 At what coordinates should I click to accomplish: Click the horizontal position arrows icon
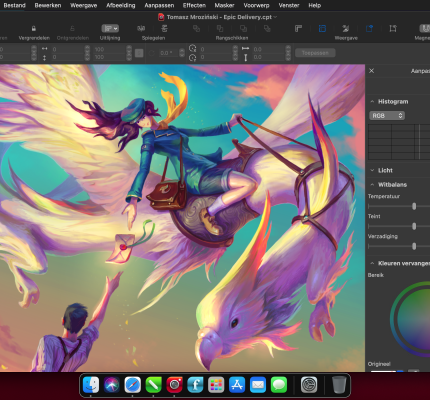(x=45, y=49)
